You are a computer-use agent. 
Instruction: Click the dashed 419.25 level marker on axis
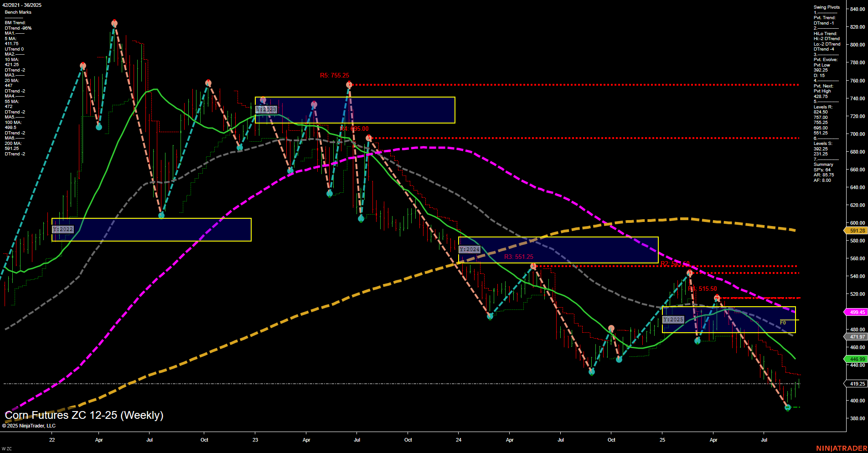point(854,384)
